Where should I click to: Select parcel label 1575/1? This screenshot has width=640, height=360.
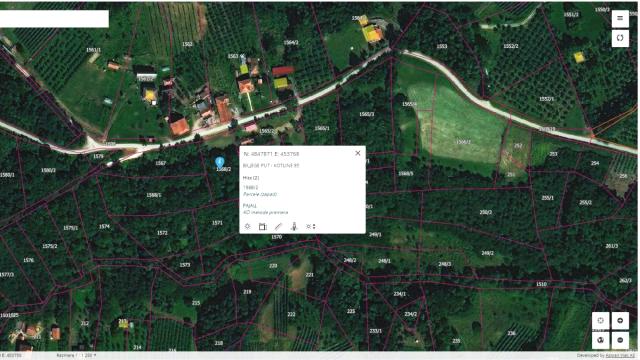[x=71, y=228]
